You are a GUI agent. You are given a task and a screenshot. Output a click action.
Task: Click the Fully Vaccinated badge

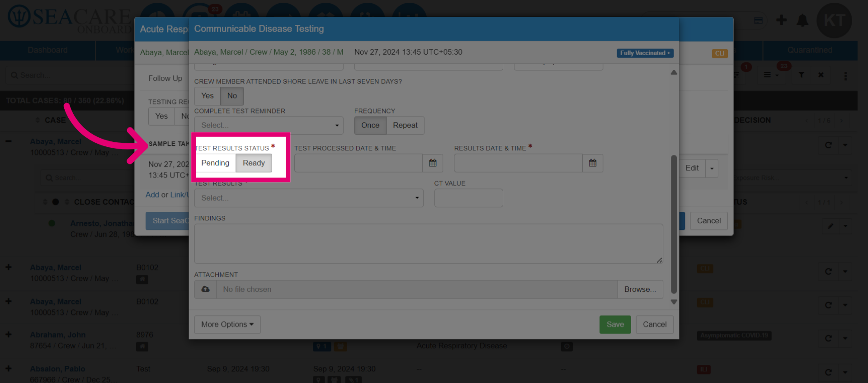645,53
